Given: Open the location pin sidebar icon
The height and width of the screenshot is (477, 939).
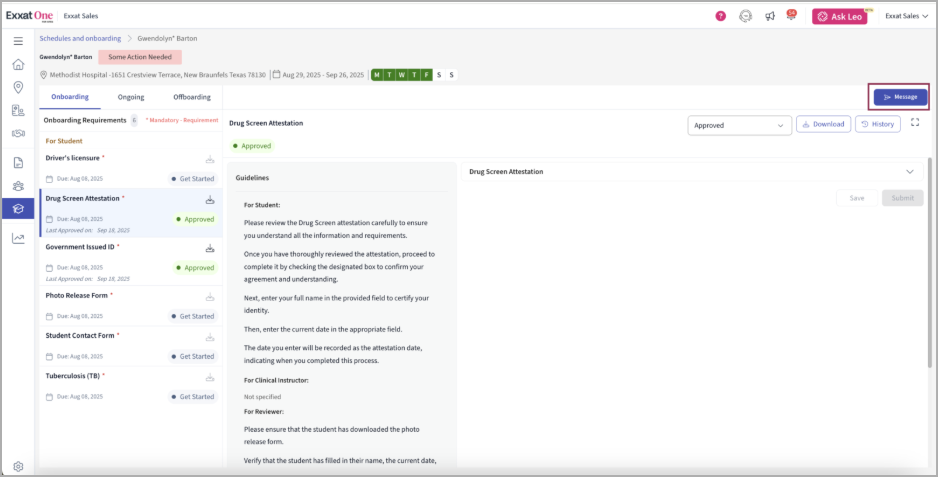Looking at the screenshot, I should (18, 87).
